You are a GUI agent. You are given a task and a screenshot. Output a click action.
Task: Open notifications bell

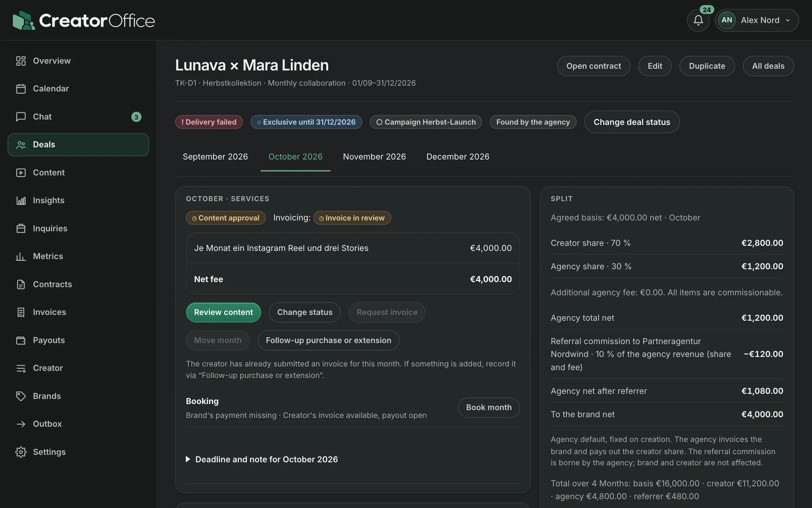pyautogui.click(x=698, y=20)
